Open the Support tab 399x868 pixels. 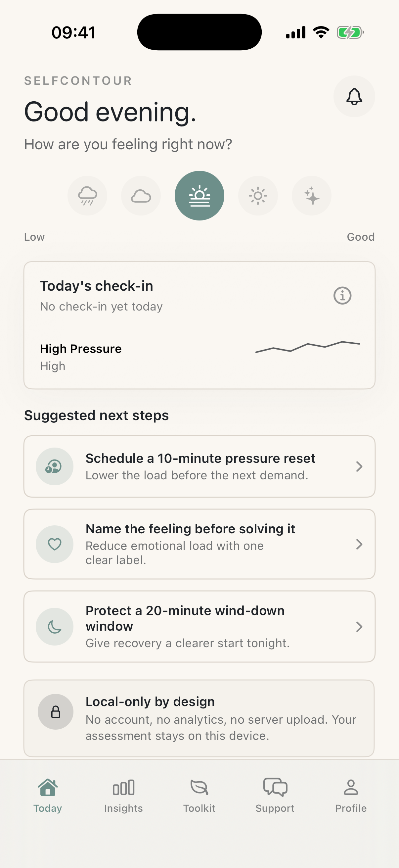coord(275,798)
